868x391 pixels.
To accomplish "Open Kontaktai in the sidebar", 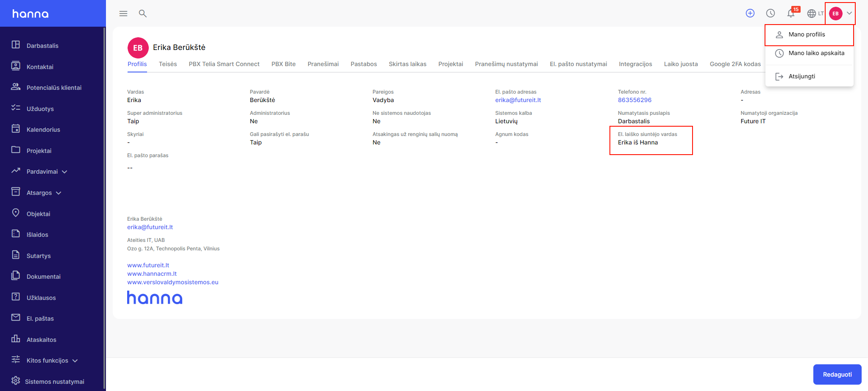I will (40, 67).
